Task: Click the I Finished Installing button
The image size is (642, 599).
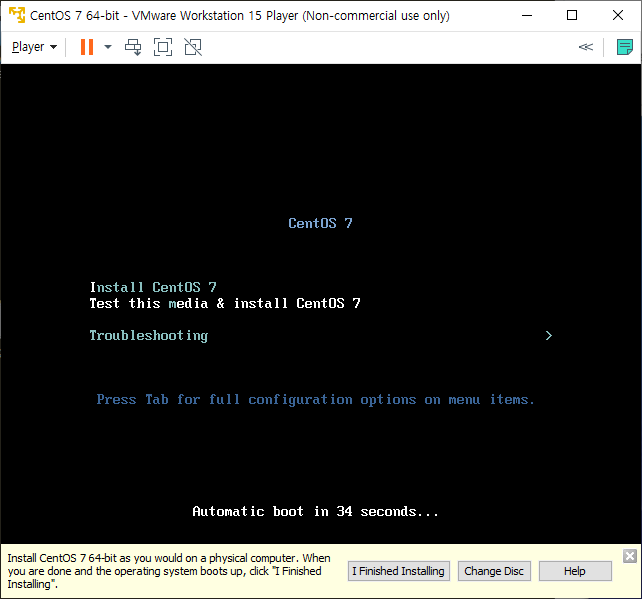Action: [x=399, y=571]
